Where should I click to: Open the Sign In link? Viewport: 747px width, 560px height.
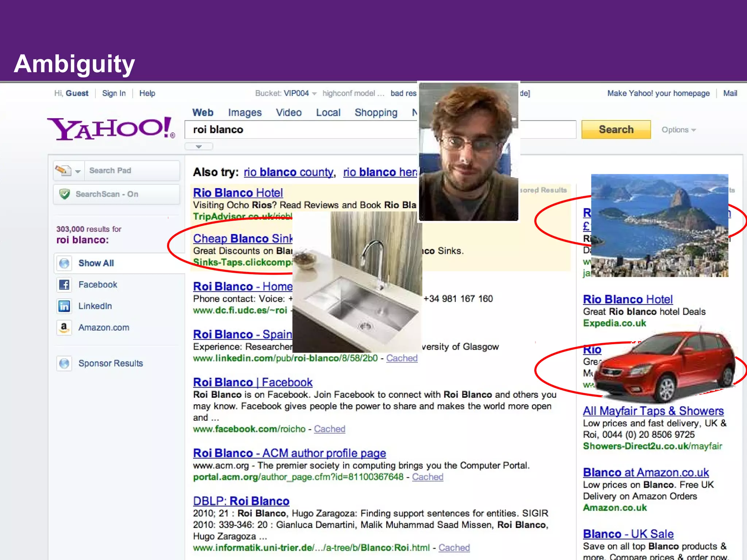coord(114,93)
